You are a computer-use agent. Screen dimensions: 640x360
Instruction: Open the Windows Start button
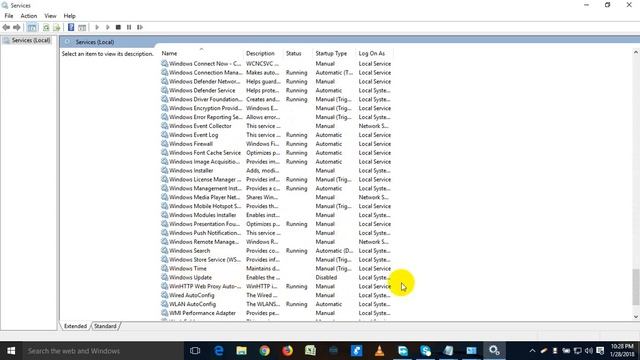point(11,351)
